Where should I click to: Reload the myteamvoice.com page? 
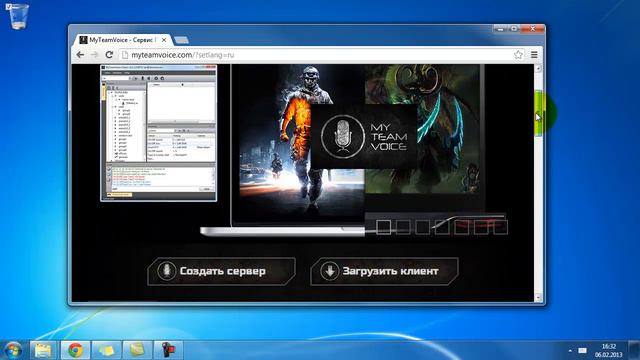(x=109, y=55)
